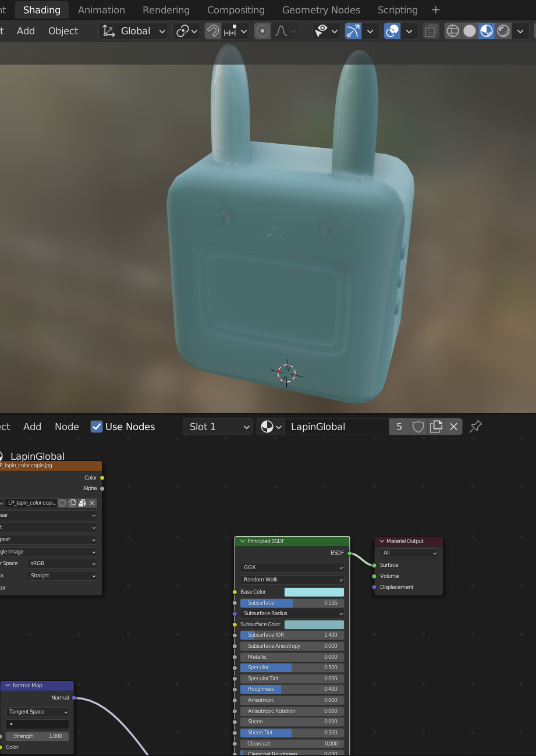Screen dimensions: 536x756
Task: Toggle the X-Ray view icon
Action: [x=431, y=31]
